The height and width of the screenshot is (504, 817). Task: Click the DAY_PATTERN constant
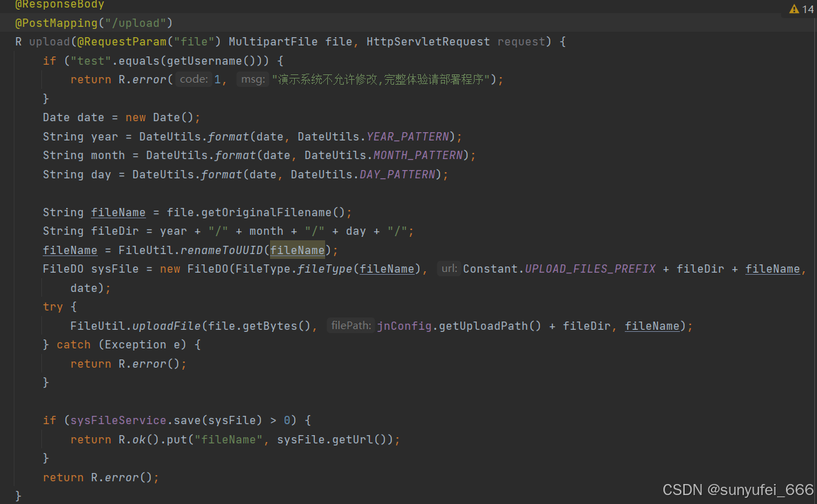point(397,174)
